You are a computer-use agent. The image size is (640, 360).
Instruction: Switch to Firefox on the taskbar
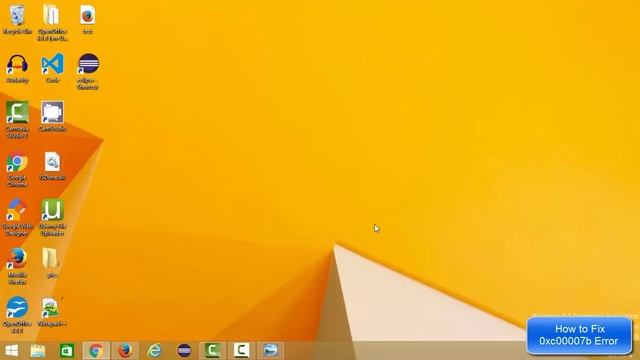tap(125, 351)
